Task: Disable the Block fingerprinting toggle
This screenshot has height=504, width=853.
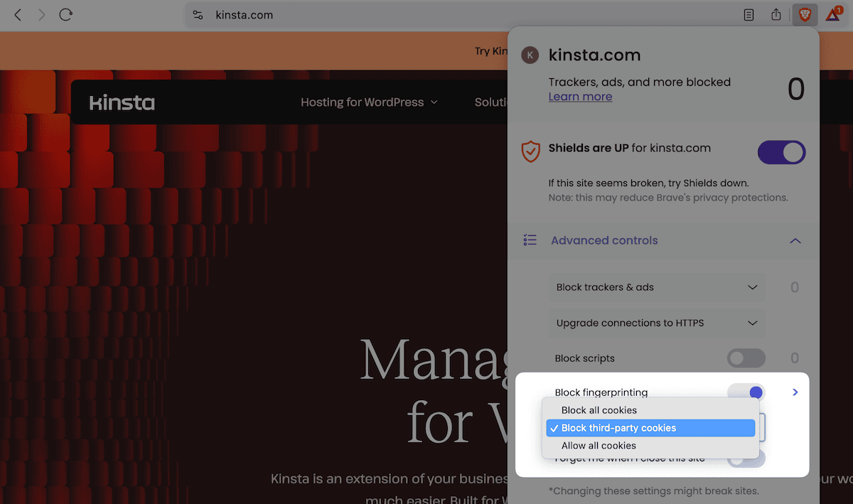Action: click(x=746, y=392)
